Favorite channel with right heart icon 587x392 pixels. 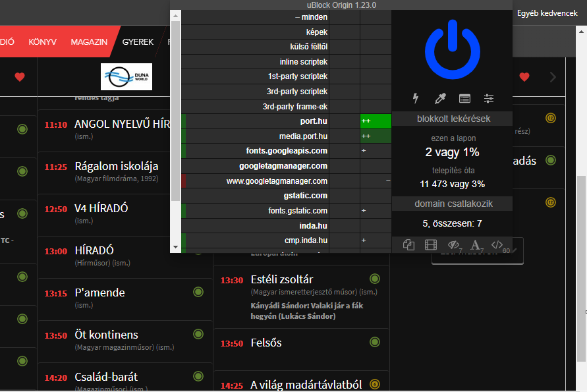click(524, 76)
